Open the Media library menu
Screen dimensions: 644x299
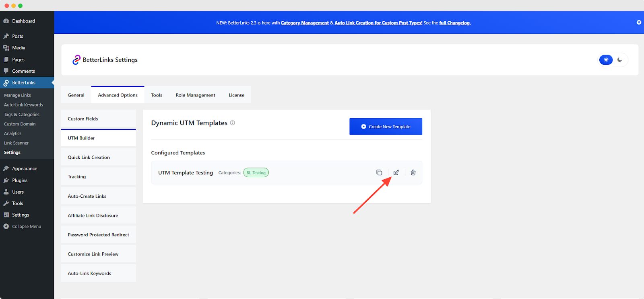pyautogui.click(x=27, y=48)
